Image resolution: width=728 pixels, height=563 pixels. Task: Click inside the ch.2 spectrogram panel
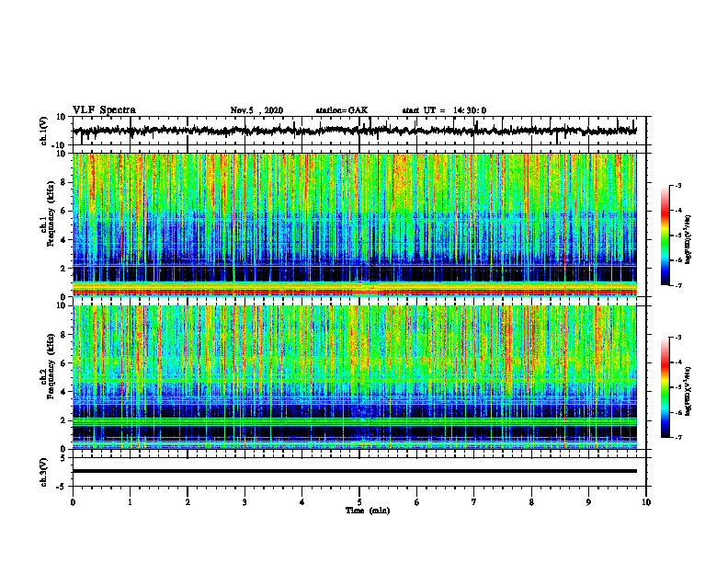(355, 377)
